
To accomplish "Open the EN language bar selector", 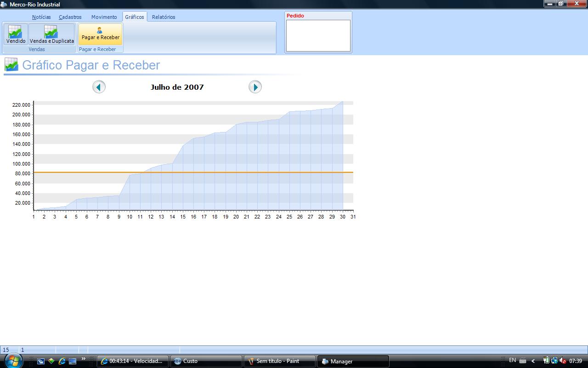I will coord(512,361).
